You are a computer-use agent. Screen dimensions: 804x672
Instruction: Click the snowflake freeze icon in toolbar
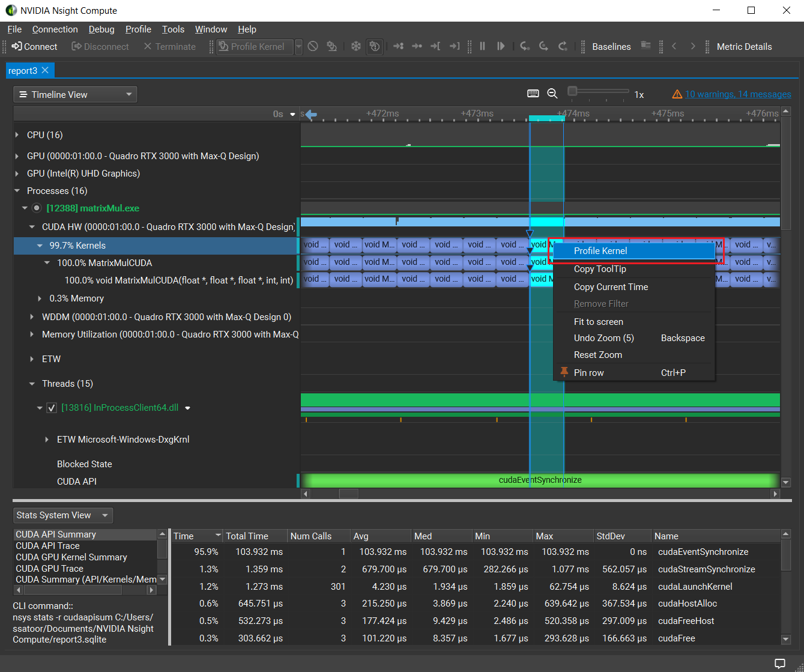coord(356,46)
